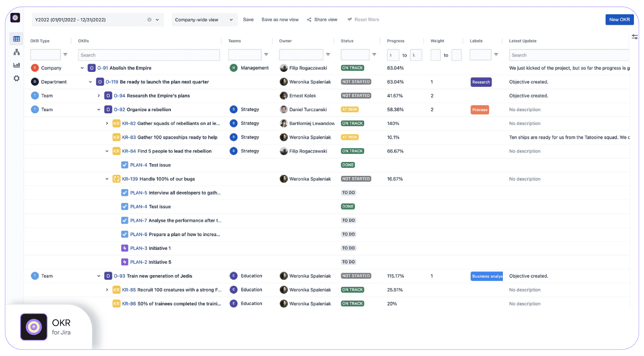Sort by the Progress column header
The image size is (644, 356).
395,41
